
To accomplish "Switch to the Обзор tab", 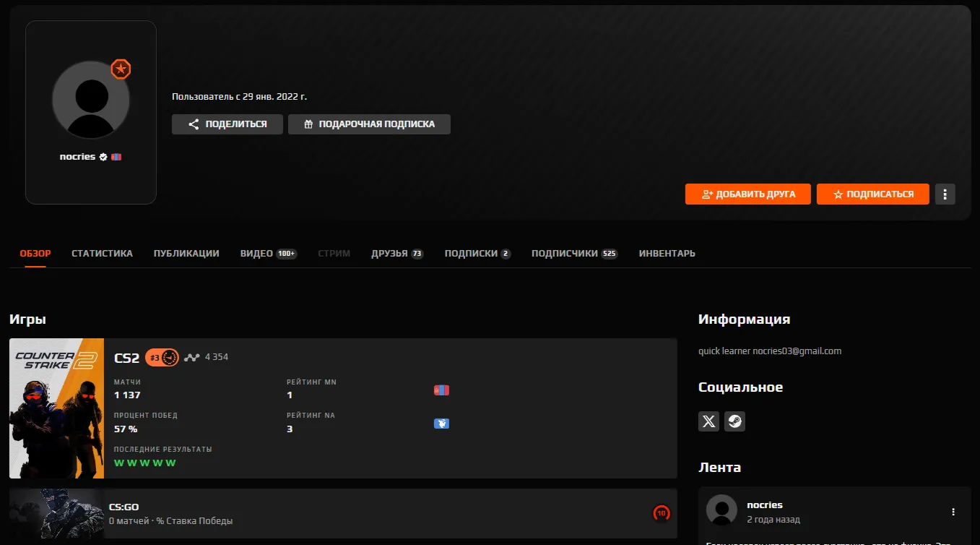I will (x=35, y=254).
